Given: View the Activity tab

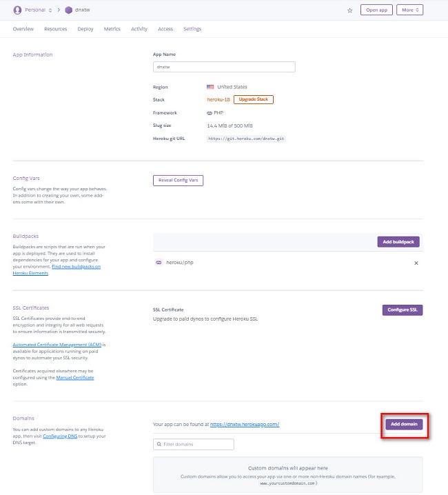Looking at the screenshot, I should (139, 29).
